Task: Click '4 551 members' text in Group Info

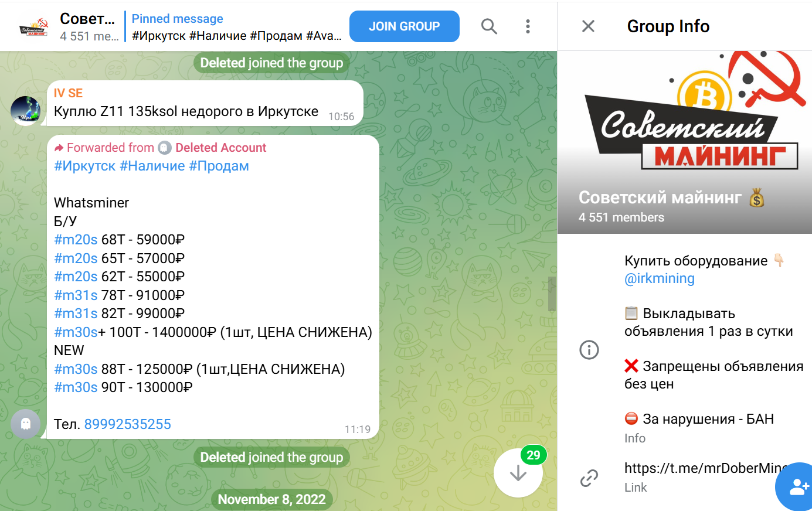Action: (621, 217)
